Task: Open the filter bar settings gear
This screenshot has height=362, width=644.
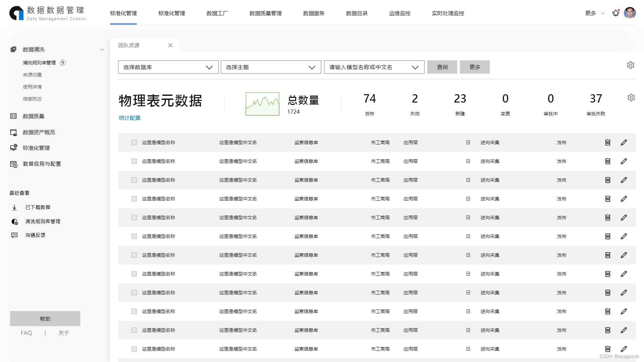Action: pyautogui.click(x=631, y=65)
